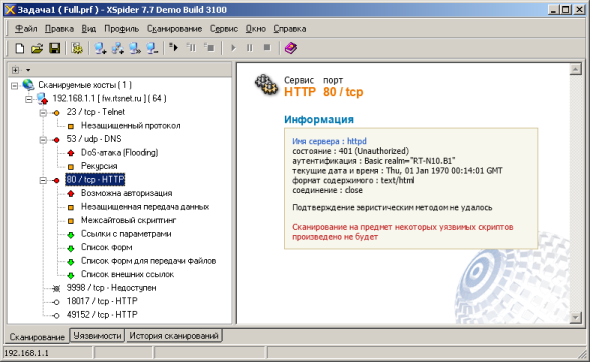This screenshot has height=362, width=590.
Task: Collapse the Сканируемые хосты root node
Action: (14, 86)
